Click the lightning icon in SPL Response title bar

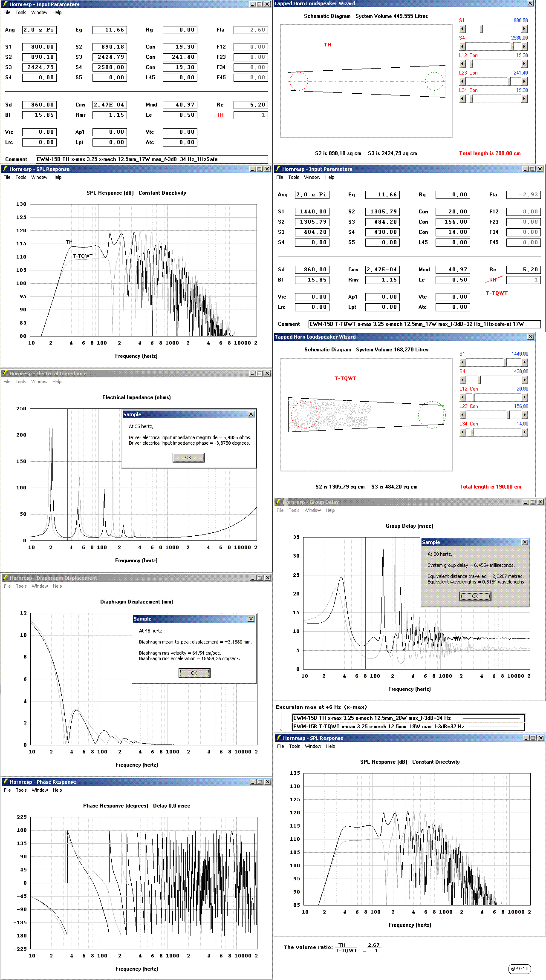(x=5, y=169)
